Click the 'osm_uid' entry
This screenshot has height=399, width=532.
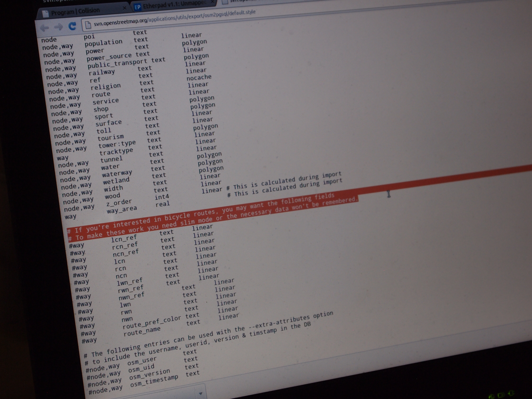[x=141, y=369]
